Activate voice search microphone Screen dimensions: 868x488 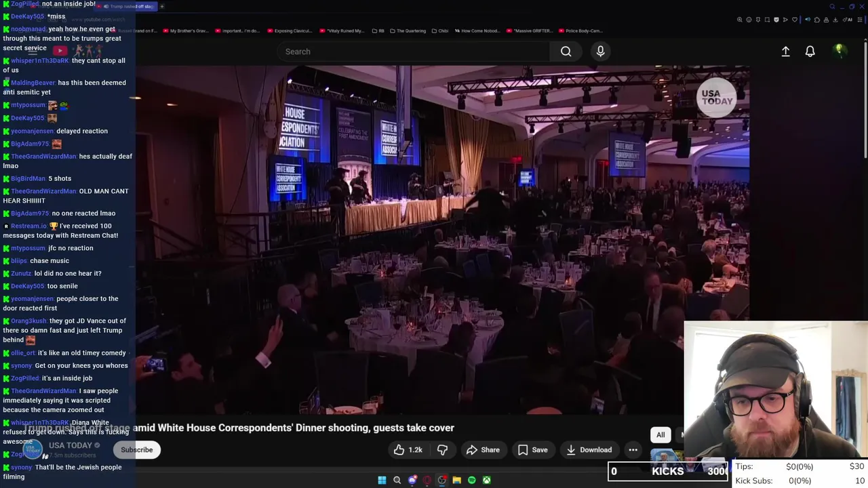(600, 52)
